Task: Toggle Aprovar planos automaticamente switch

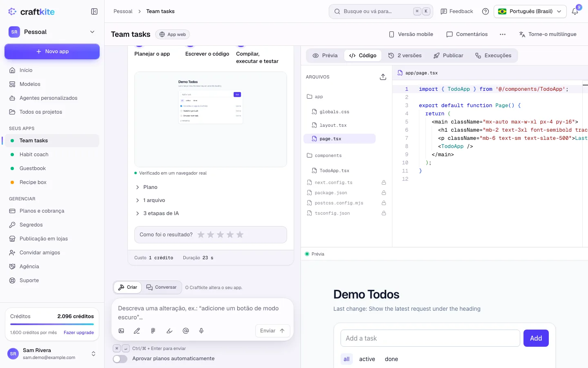Action: click(120, 359)
